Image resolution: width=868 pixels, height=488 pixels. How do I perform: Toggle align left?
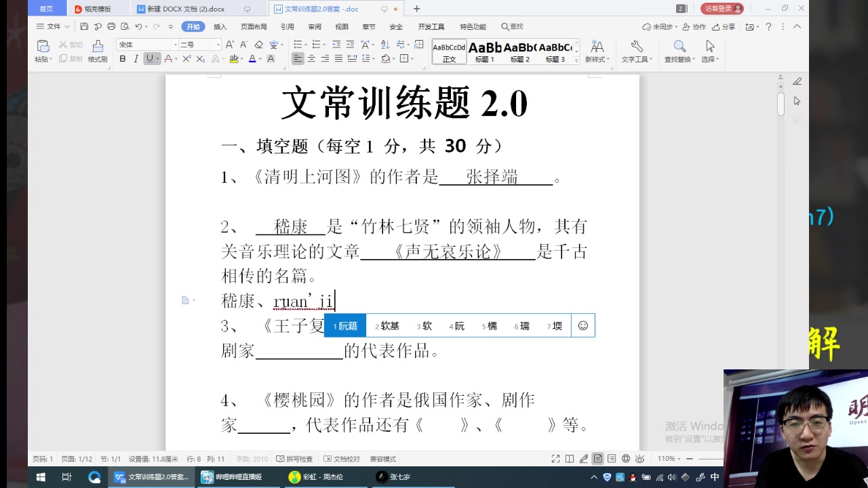pyautogui.click(x=298, y=59)
